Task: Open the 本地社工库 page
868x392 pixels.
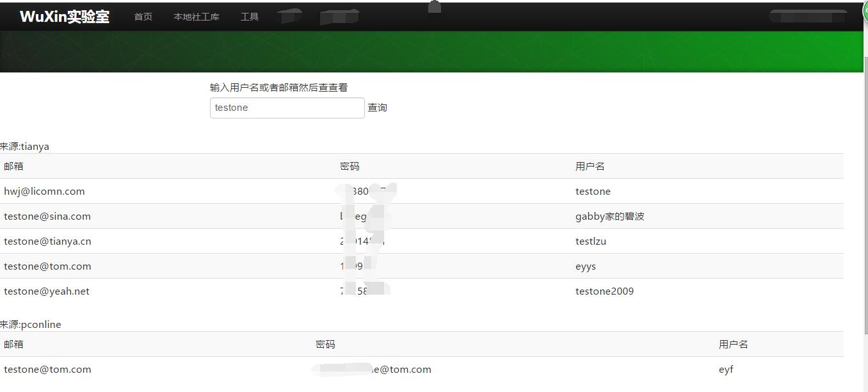Action: tap(197, 17)
